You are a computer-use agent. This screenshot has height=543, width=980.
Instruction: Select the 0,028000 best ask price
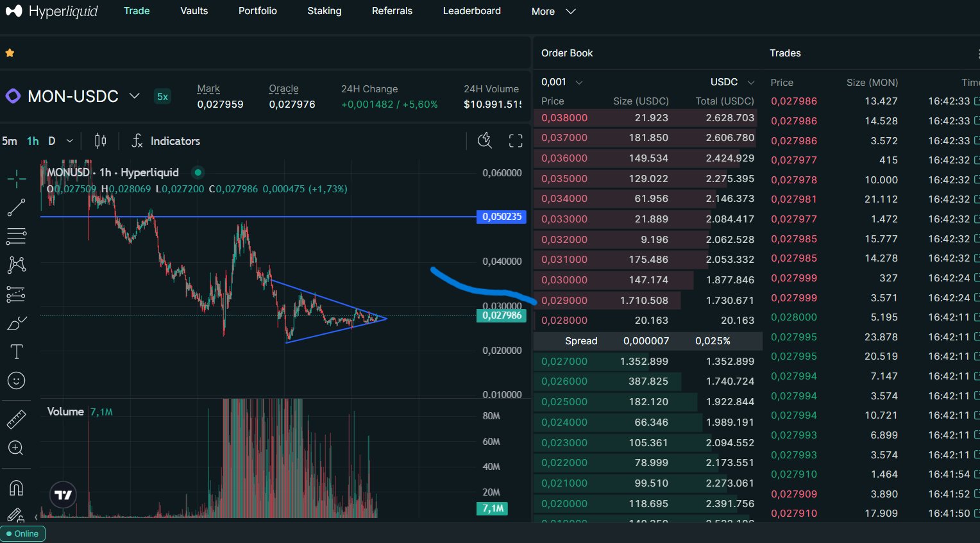564,321
